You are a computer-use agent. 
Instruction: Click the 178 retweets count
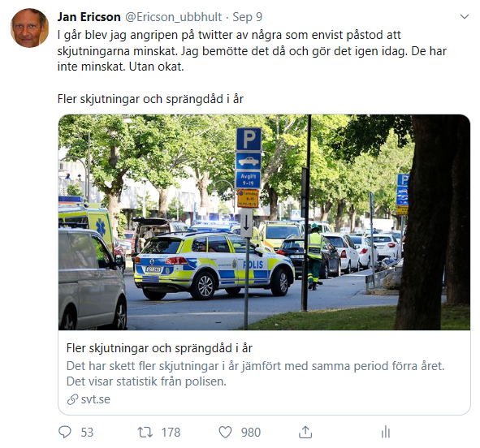coord(171,433)
